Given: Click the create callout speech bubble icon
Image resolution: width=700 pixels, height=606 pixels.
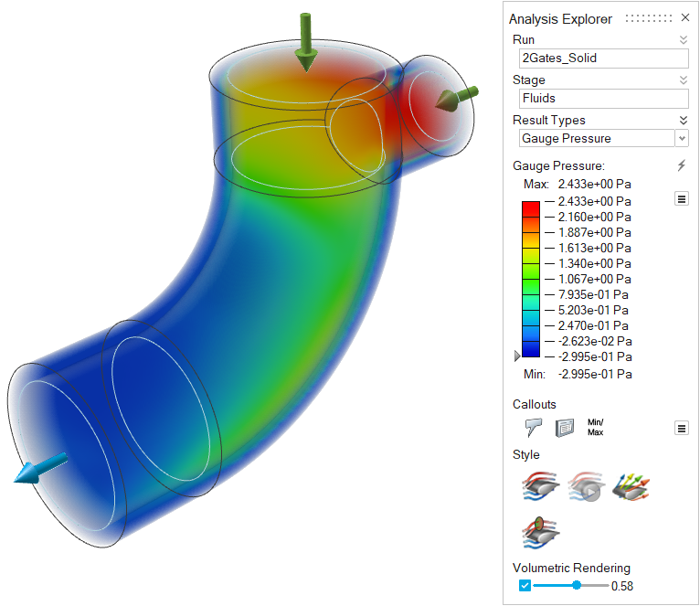Looking at the screenshot, I should coord(535,428).
